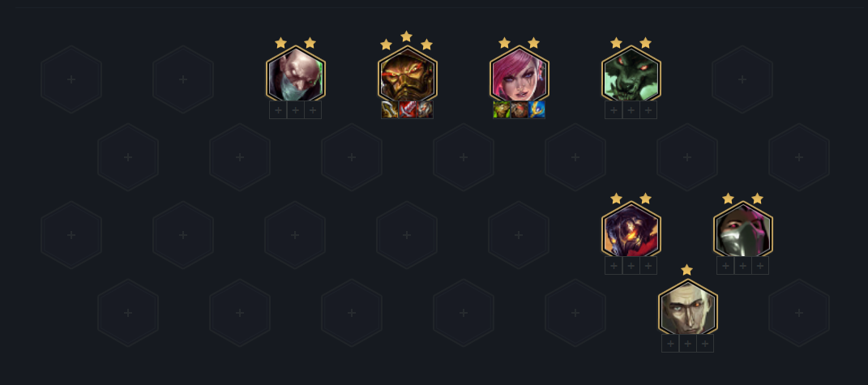The height and width of the screenshot is (385, 868).
Task: Select the green Warwick wolf champion
Action: [631, 75]
